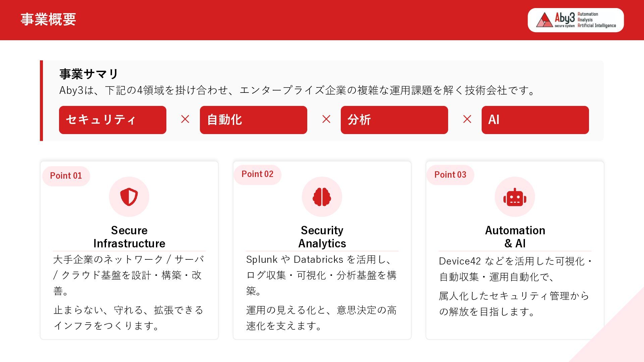Select the 自動化 red button
Image resolution: width=644 pixels, height=362 pixels.
[254, 120]
